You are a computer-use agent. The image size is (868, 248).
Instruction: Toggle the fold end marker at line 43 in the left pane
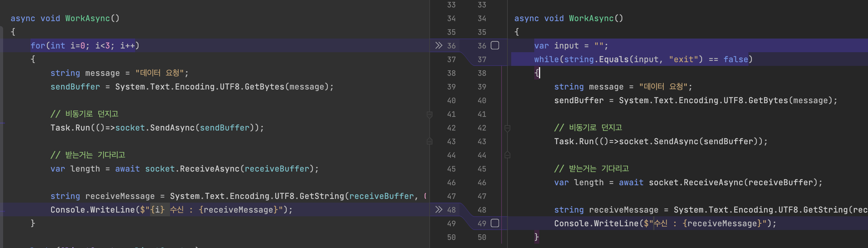coord(430,141)
